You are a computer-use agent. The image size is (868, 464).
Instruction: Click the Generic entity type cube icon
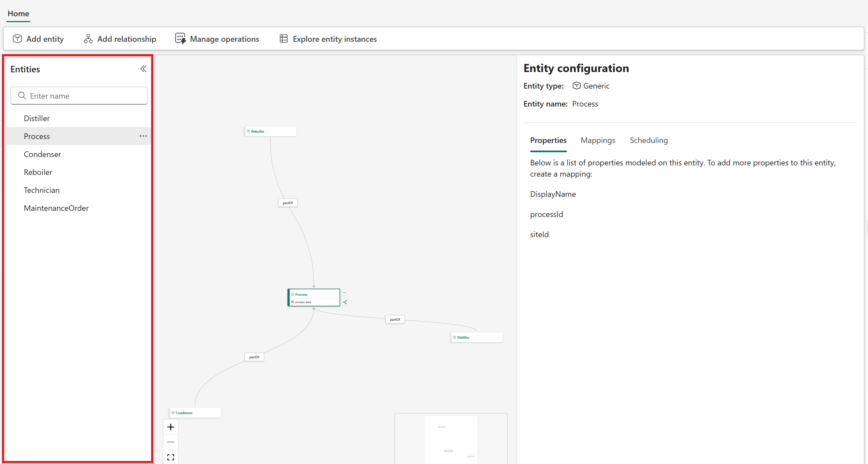(x=576, y=86)
